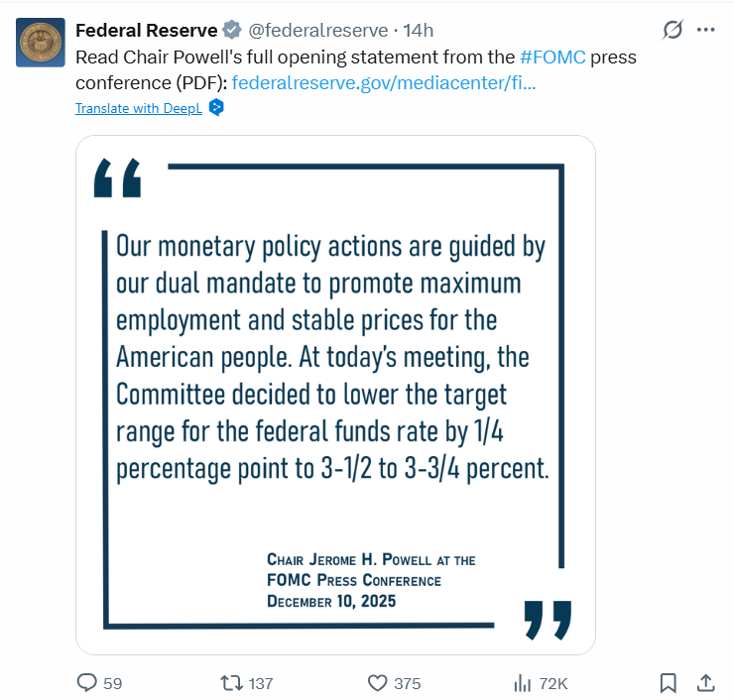This screenshot has height=700, width=734.
Task: Click the Federal Reserve display name
Action: point(146,30)
